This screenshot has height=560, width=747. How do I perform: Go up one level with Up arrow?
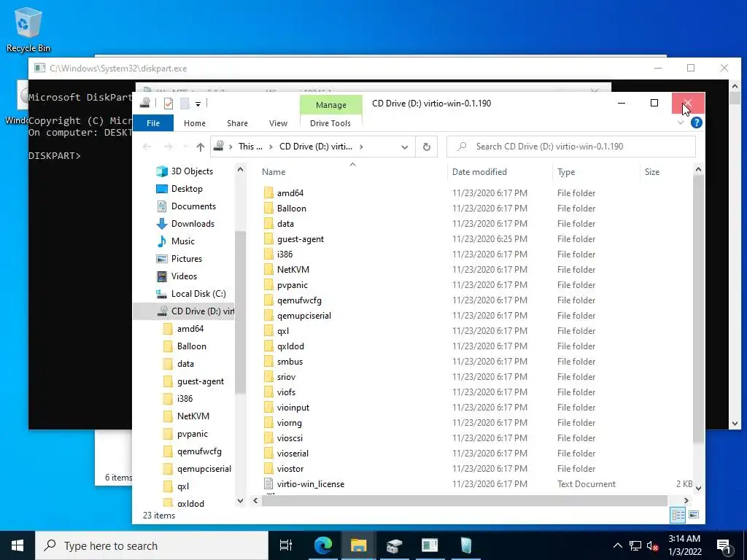pos(201,147)
